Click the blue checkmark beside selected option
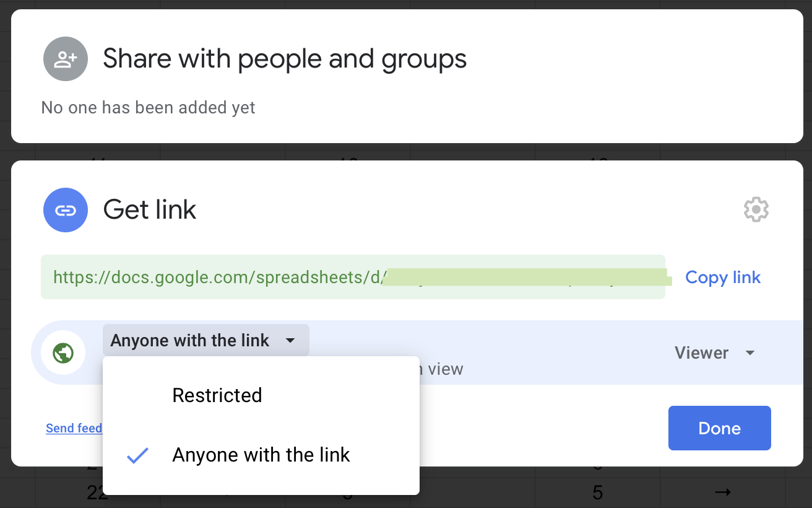This screenshot has width=812, height=508. pyautogui.click(x=137, y=455)
